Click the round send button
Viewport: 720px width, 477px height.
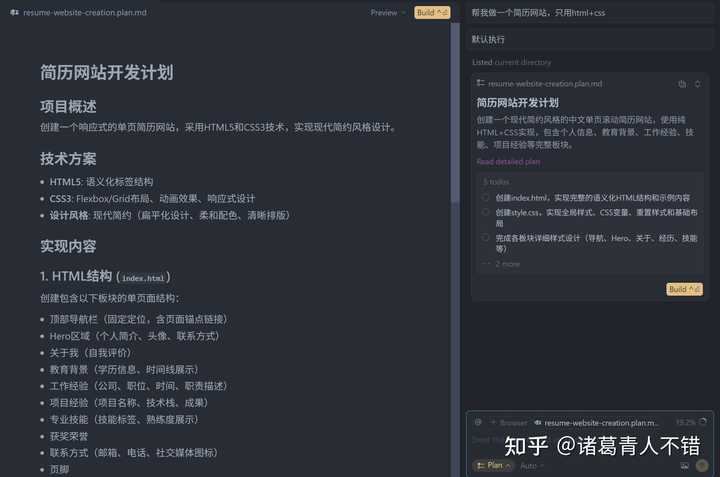click(x=702, y=466)
